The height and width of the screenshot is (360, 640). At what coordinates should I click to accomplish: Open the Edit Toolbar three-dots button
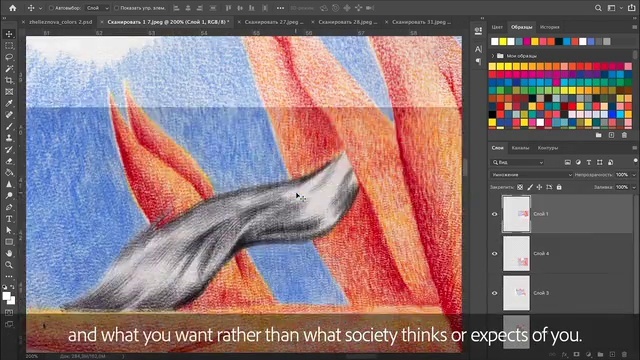(9, 276)
